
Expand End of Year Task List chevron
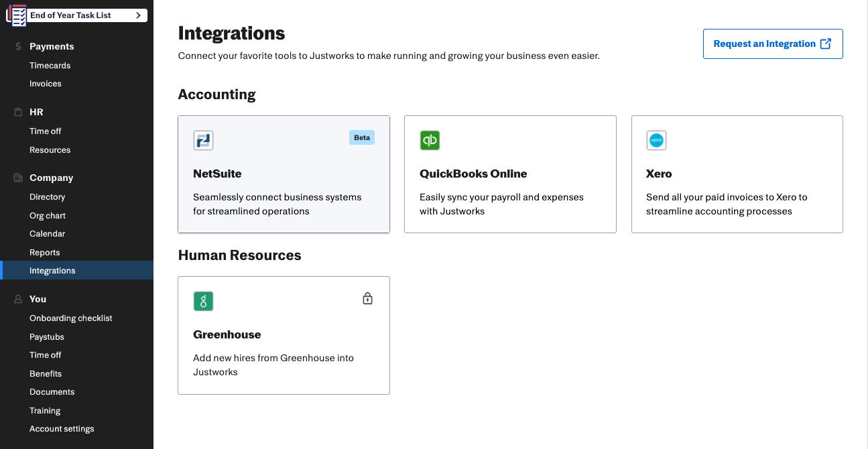[138, 15]
